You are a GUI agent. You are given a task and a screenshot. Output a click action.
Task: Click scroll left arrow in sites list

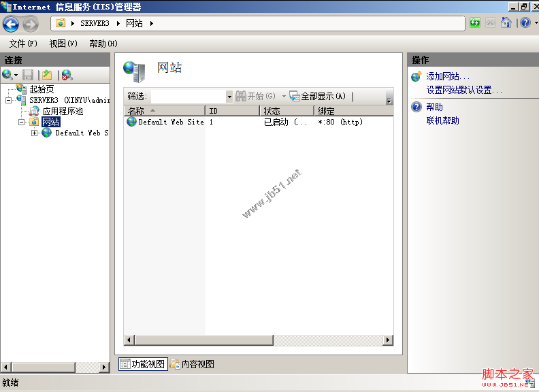pyautogui.click(x=129, y=340)
